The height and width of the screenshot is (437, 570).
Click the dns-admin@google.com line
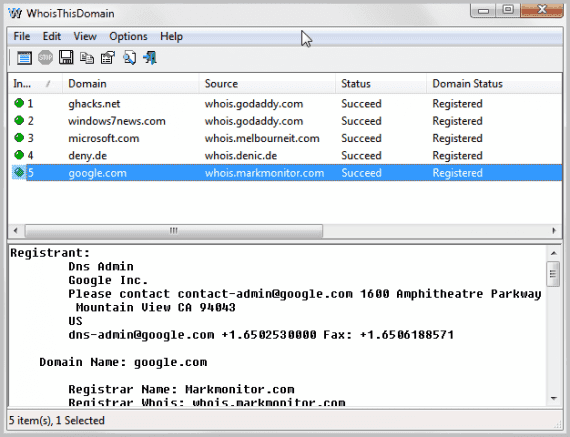pos(261,335)
